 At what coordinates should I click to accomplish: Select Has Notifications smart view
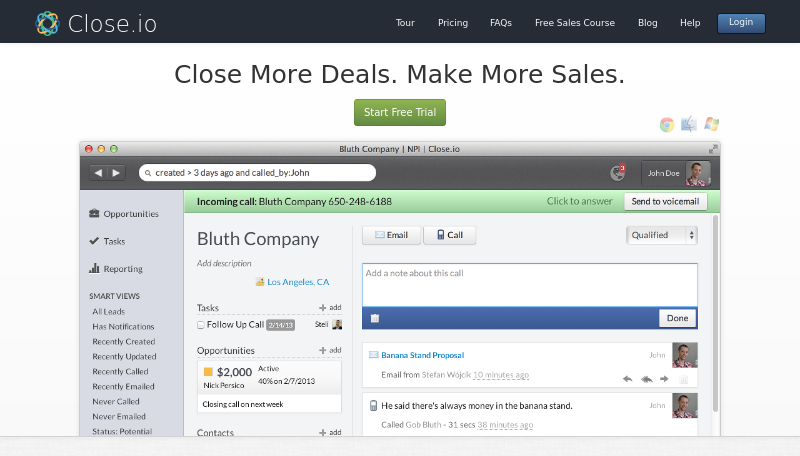tap(123, 326)
